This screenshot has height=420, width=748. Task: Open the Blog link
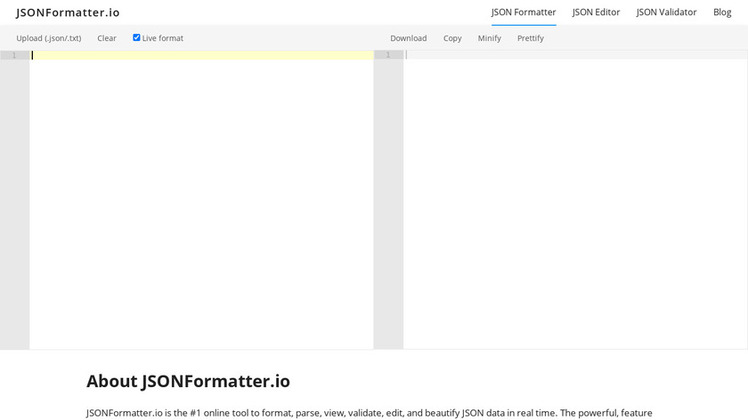(x=722, y=12)
